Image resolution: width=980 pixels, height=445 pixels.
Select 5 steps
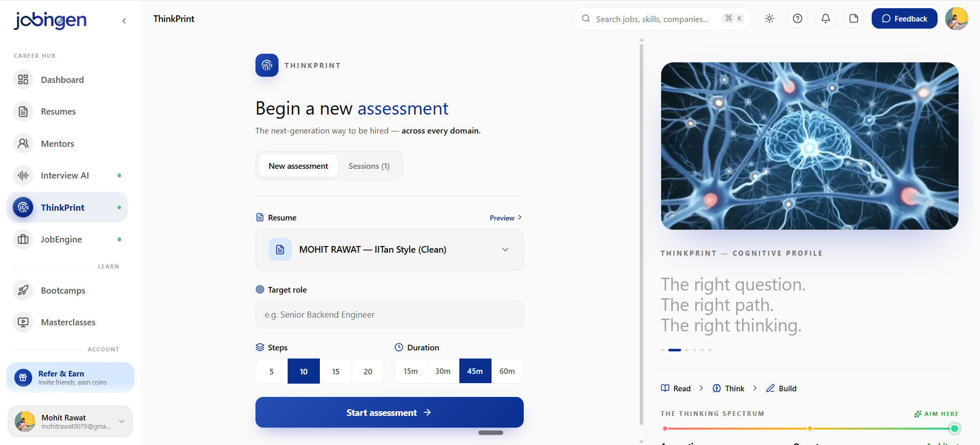click(x=271, y=371)
